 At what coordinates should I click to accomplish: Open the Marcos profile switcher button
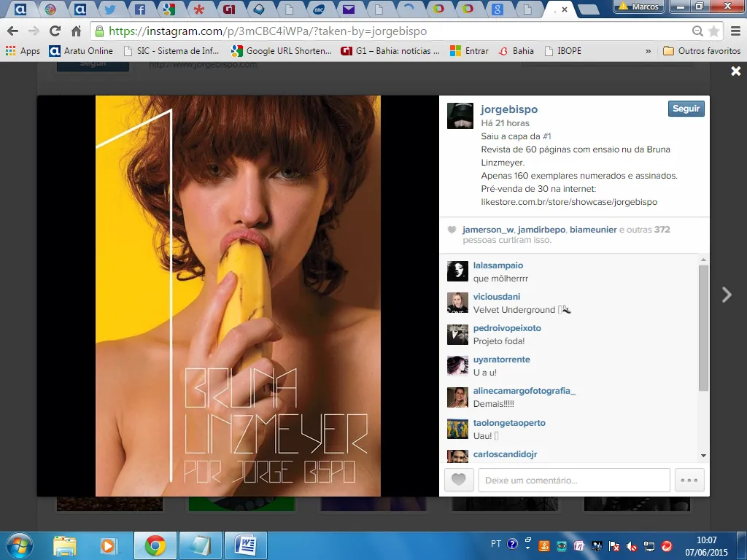(639, 7)
